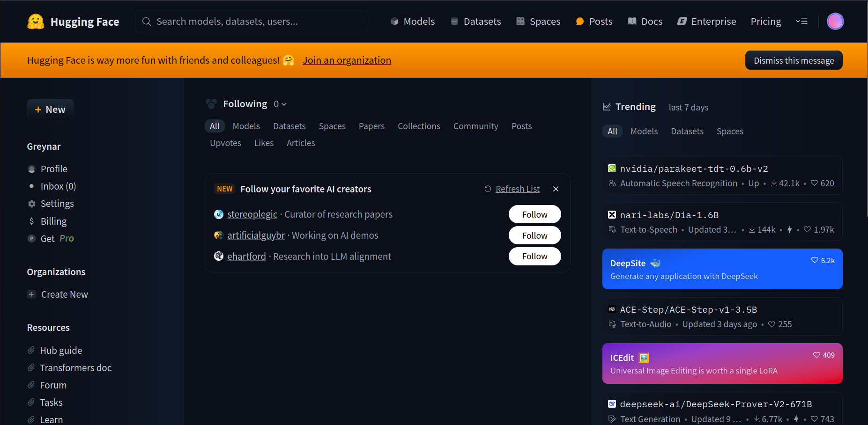The height and width of the screenshot is (425, 868).
Task: Click the nari-labs logo icon
Action: 612,215
